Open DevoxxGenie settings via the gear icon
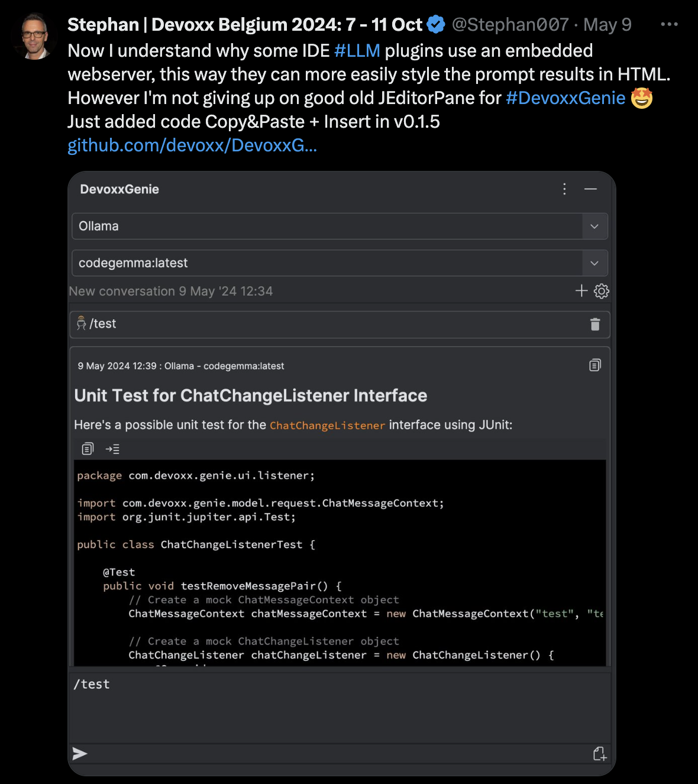Image resolution: width=698 pixels, height=784 pixels. 601,291
